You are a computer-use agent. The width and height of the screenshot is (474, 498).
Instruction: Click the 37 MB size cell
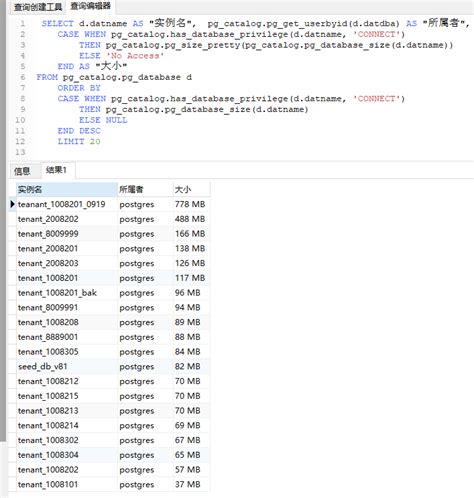click(x=191, y=484)
